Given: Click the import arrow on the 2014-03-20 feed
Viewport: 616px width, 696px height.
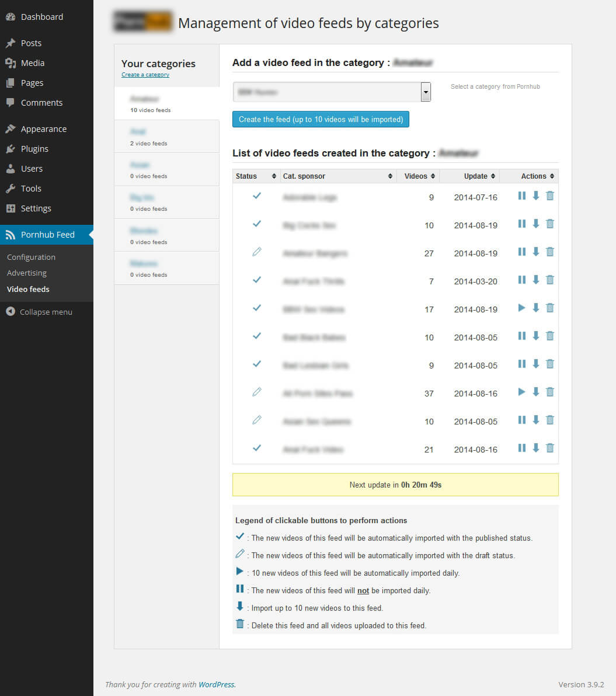Looking at the screenshot, I should tap(536, 280).
